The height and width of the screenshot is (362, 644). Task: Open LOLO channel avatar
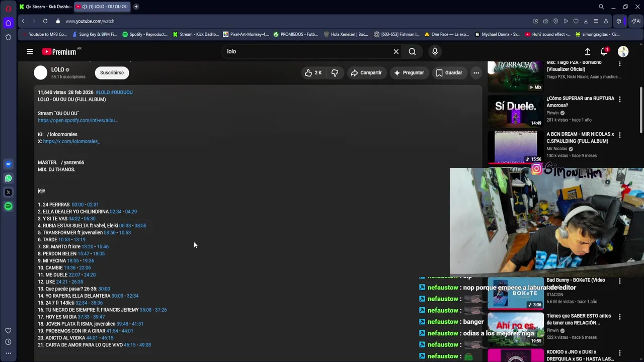pos(40,73)
